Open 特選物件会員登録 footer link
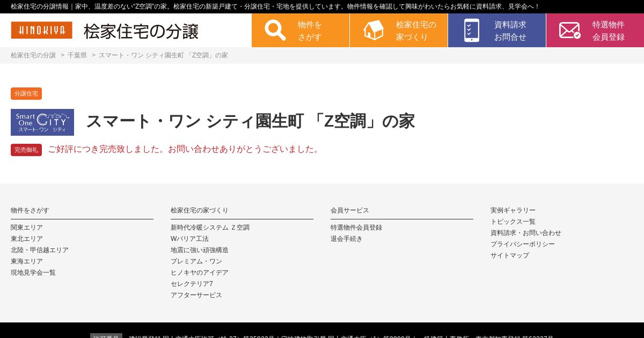 click(356, 227)
